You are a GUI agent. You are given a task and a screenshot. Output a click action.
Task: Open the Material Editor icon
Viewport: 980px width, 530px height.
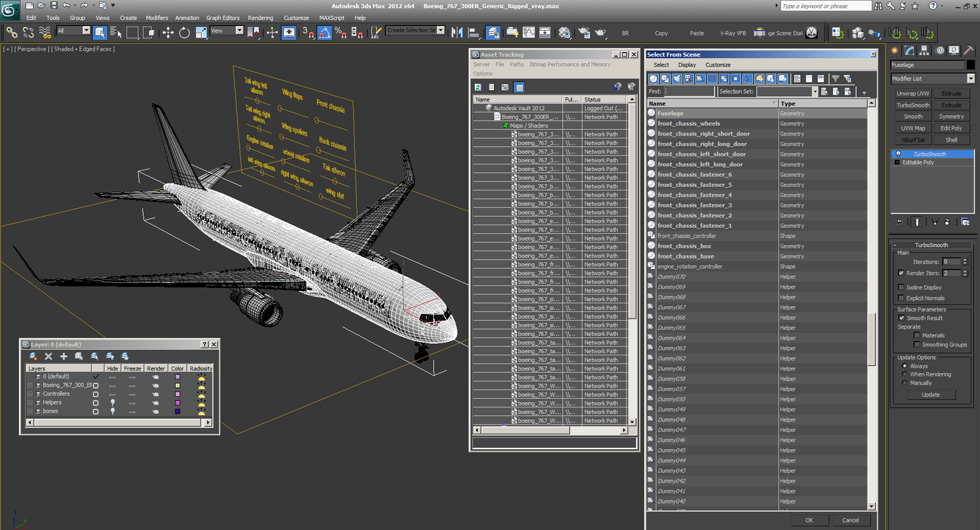[564, 32]
